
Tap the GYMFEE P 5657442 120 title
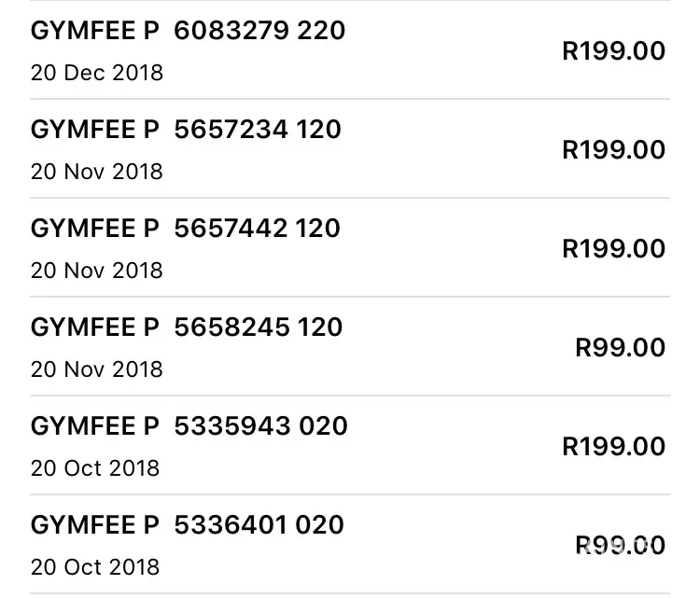point(186,229)
